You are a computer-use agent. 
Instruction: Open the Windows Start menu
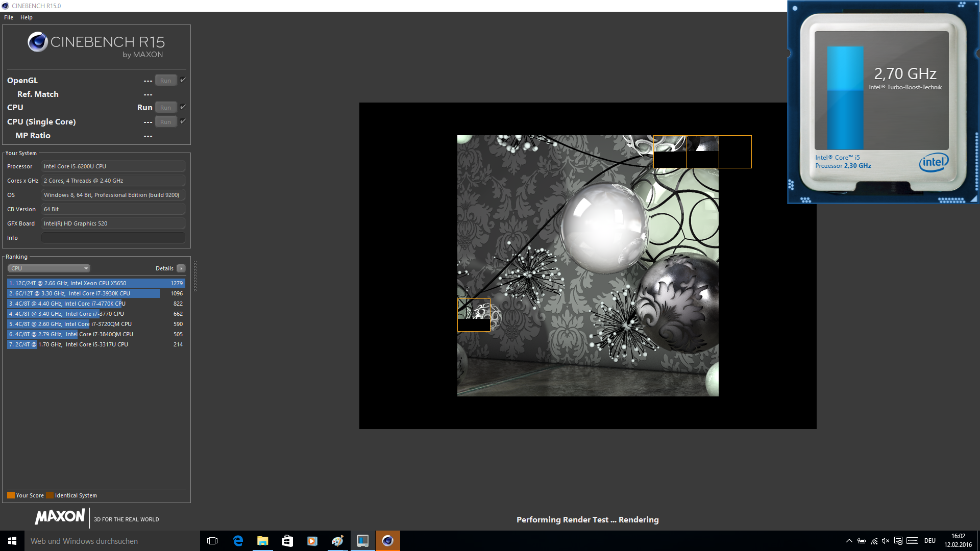(x=12, y=541)
